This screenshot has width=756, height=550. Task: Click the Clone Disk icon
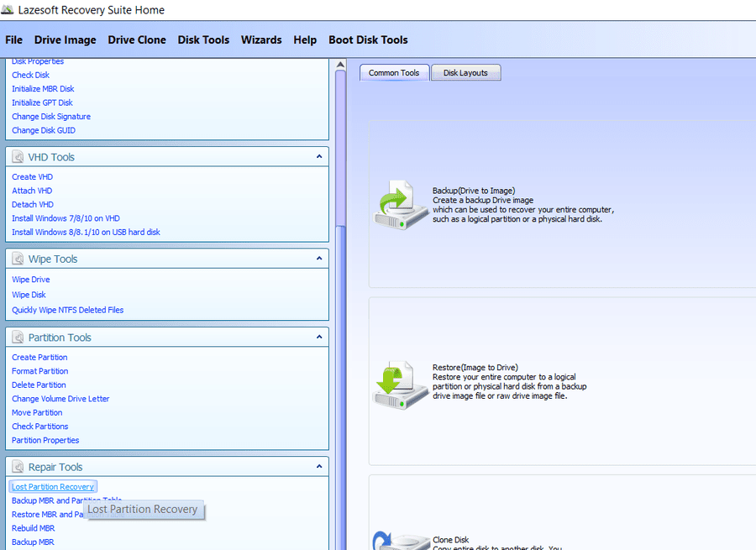[x=402, y=541]
